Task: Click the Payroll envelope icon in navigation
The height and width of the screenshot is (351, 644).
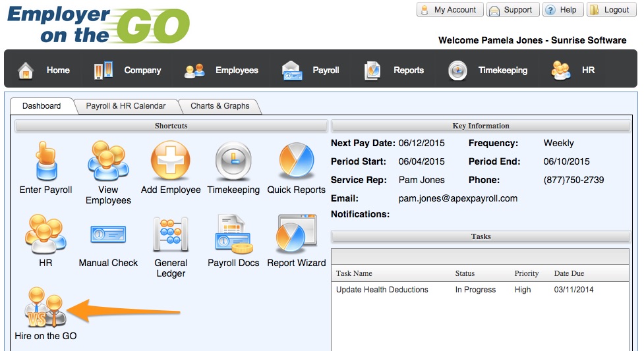Action: pos(292,70)
